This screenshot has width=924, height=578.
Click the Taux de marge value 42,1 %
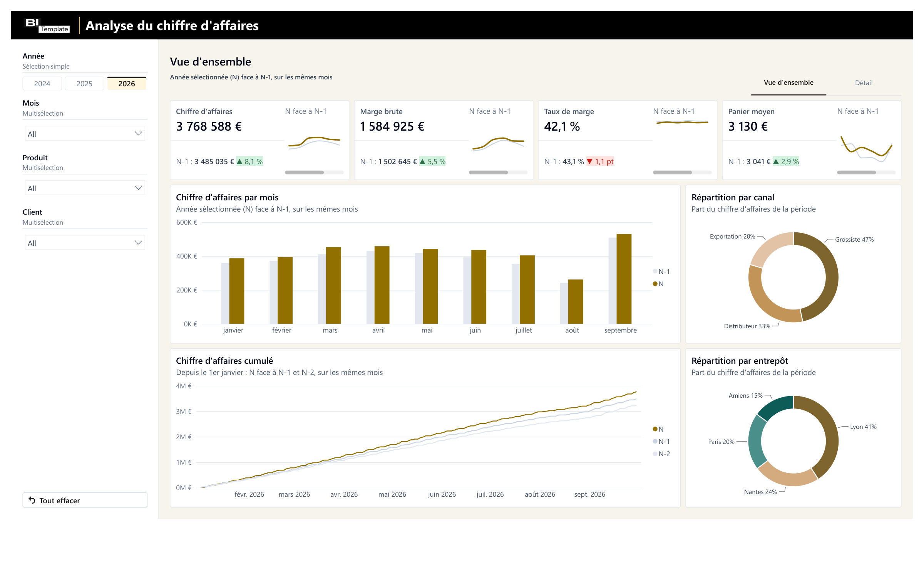point(562,126)
